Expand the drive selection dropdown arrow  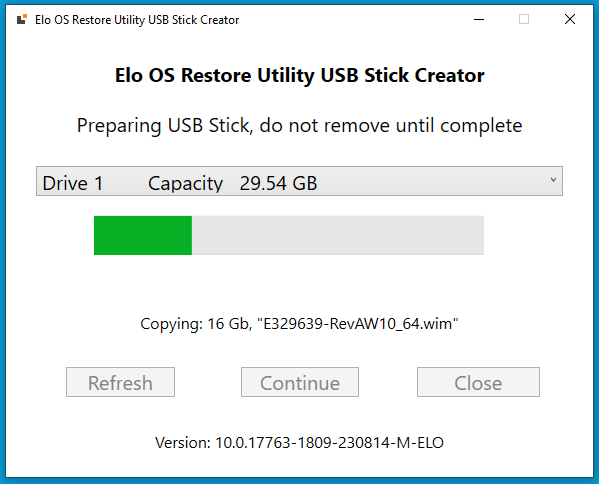pyautogui.click(x=553, y=180)
